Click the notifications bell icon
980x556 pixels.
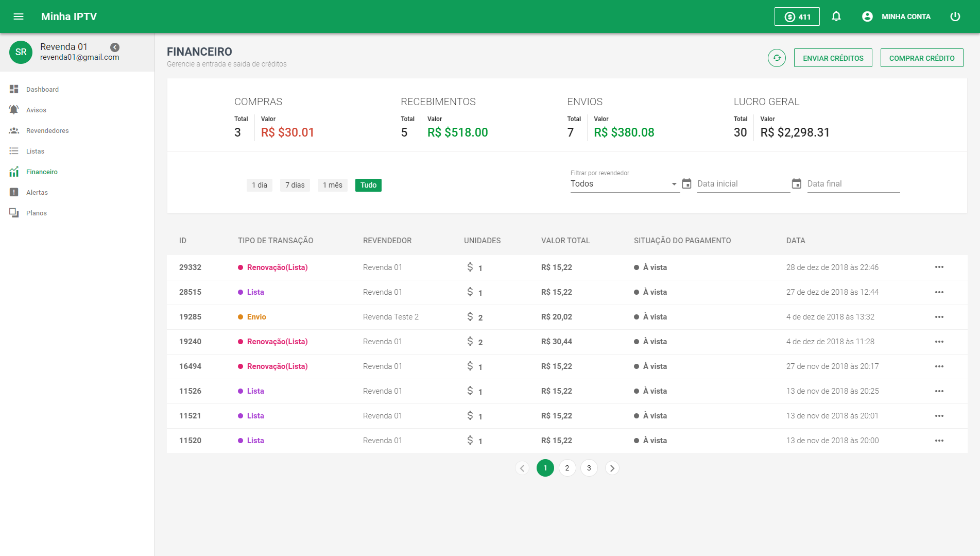pos(836,16)
